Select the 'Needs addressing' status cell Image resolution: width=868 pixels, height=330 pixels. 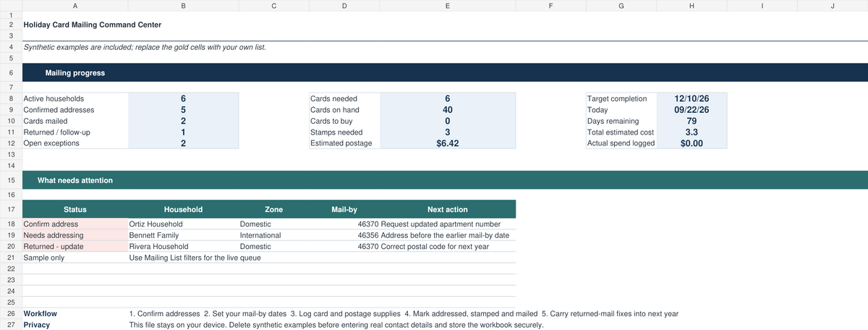tap(75, 236)
